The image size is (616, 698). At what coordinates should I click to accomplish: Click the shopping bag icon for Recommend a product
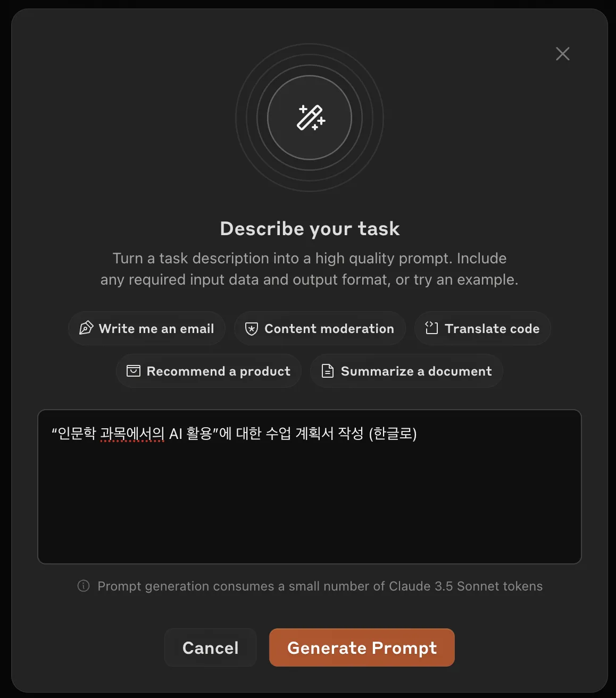coord(134,371)
